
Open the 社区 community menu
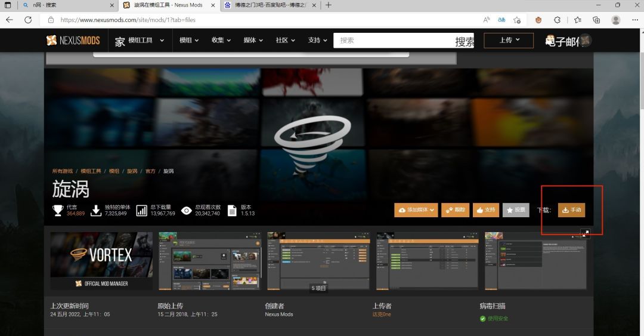tap(285, 41)
